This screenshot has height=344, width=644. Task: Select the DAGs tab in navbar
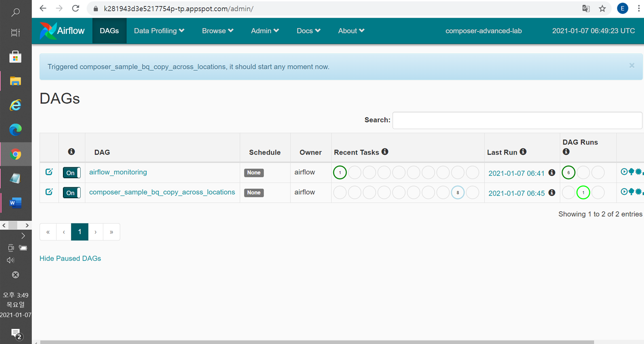109,31
